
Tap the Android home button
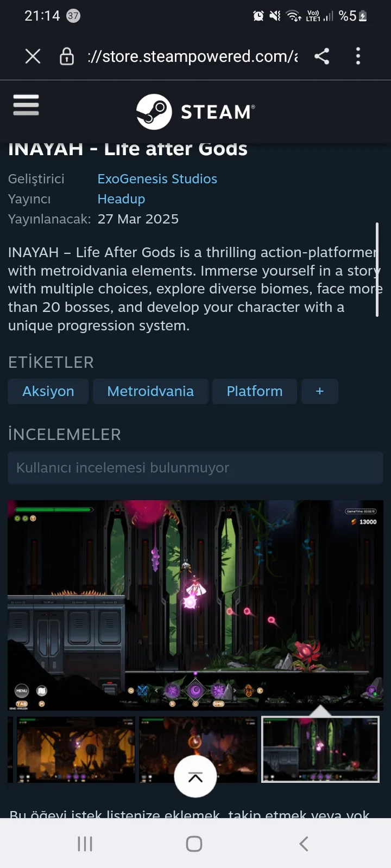pyautogui.click(x=194, y=844)
